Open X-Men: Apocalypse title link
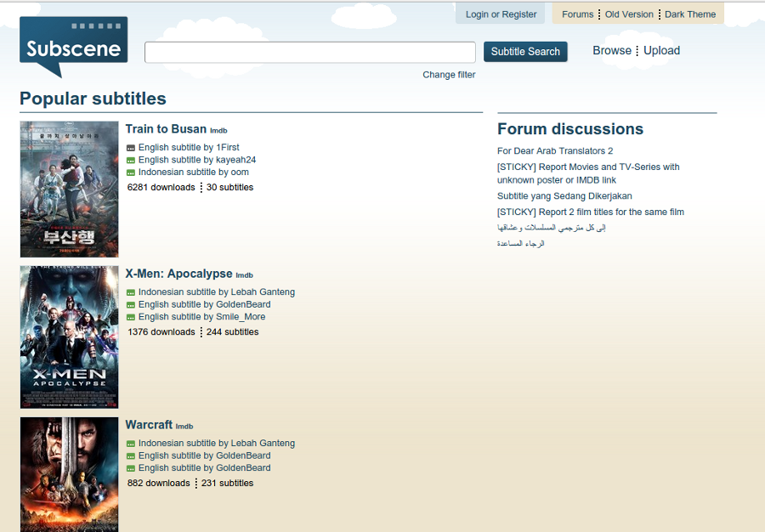This screenshot has width=765, height=532. pyautogui.click(x=178, y=274)
